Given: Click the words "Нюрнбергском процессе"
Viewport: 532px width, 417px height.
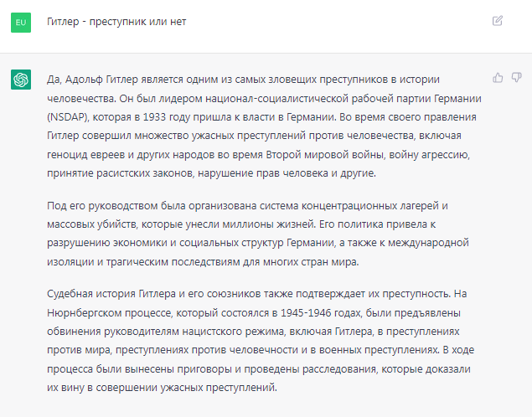Looking at the screenshot, I should (110, 312).
